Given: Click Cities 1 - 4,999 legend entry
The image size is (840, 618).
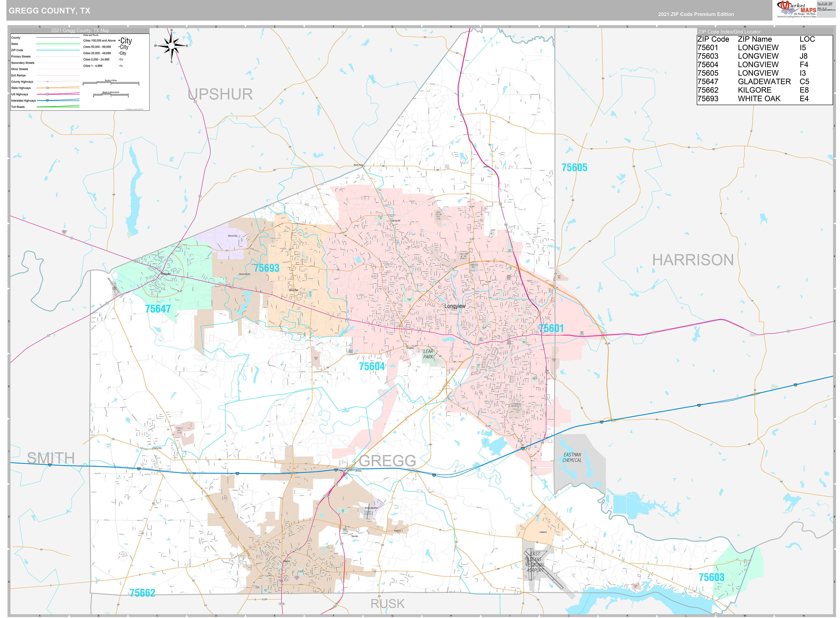Looking at the screenshot, I should [x=92, y=66].
